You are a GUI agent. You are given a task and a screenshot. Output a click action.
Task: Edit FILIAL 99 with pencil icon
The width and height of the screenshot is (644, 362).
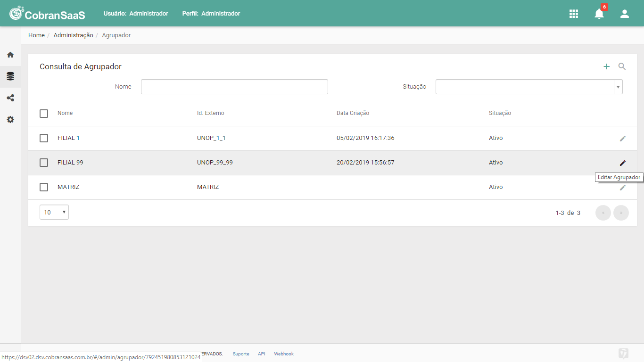tap(623, 163)
